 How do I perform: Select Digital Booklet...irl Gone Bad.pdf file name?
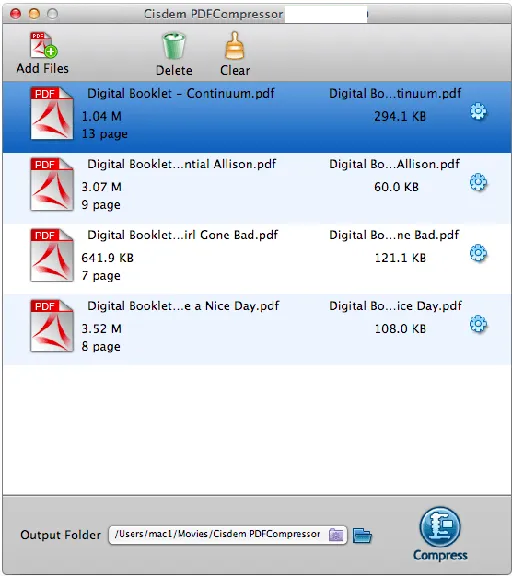pyautogui.click(x=183, y=235)
